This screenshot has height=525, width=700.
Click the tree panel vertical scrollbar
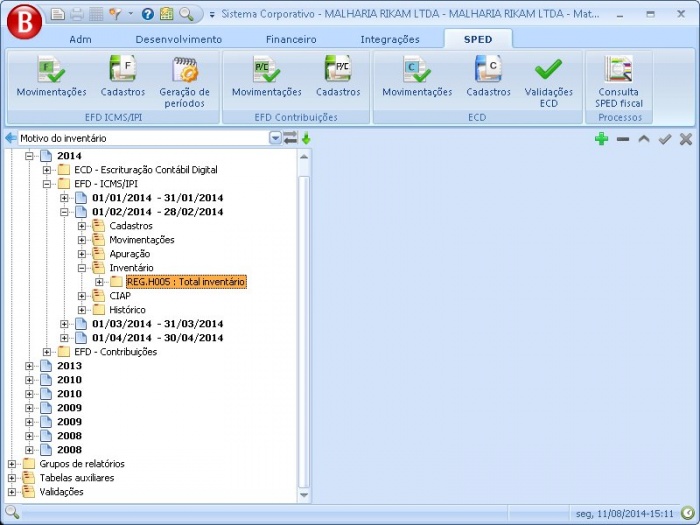(x=303, y=330)
